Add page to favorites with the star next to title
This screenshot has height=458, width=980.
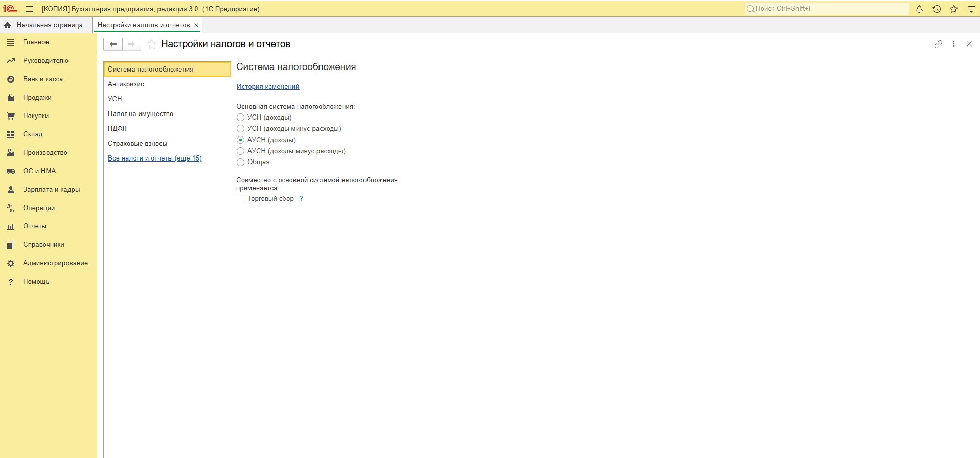151,44
